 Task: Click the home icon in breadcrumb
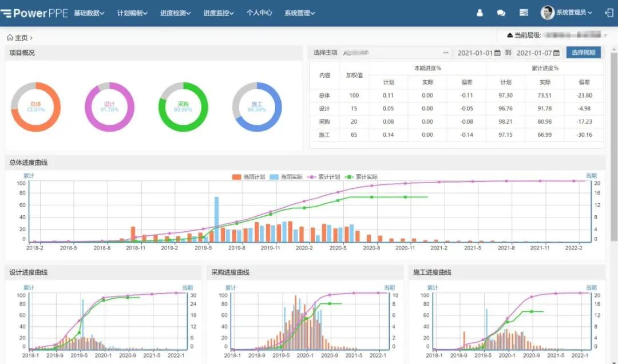click(x=10, y=37)
